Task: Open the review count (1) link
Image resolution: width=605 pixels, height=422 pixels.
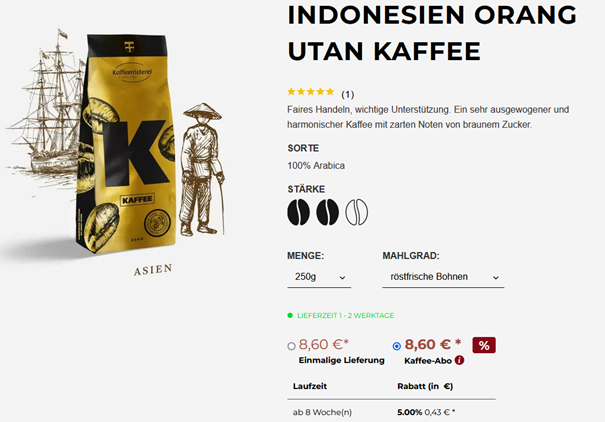Action: pos(348,95)
